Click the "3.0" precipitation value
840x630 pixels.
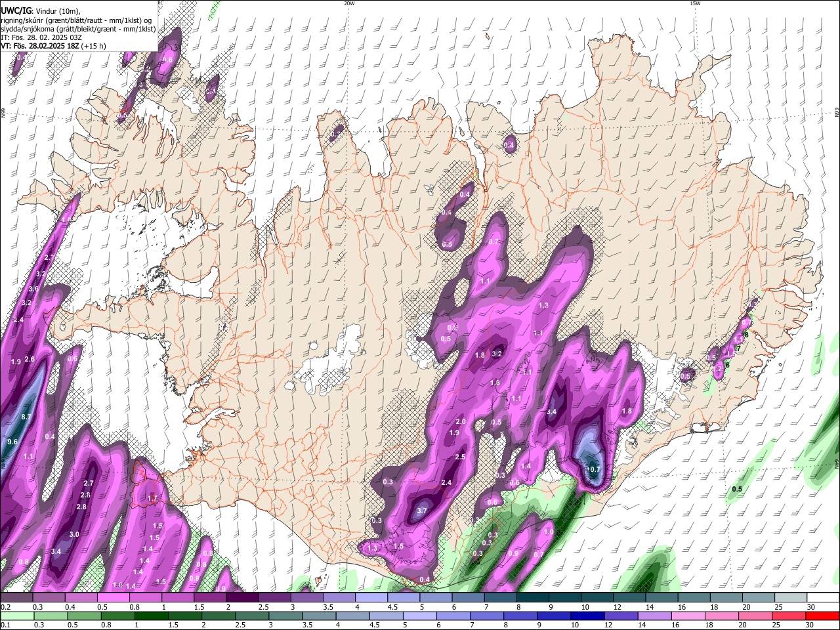[74, 534]
